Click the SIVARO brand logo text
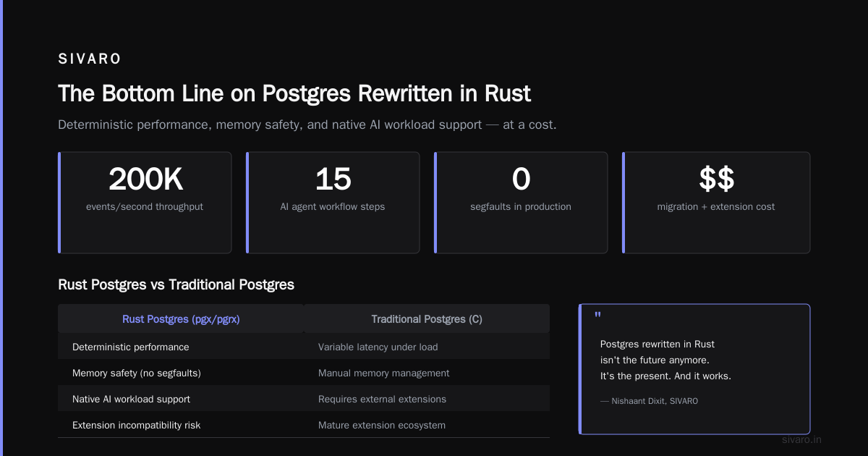The width and height of the screenshot is (868, 456). (90, 59)
